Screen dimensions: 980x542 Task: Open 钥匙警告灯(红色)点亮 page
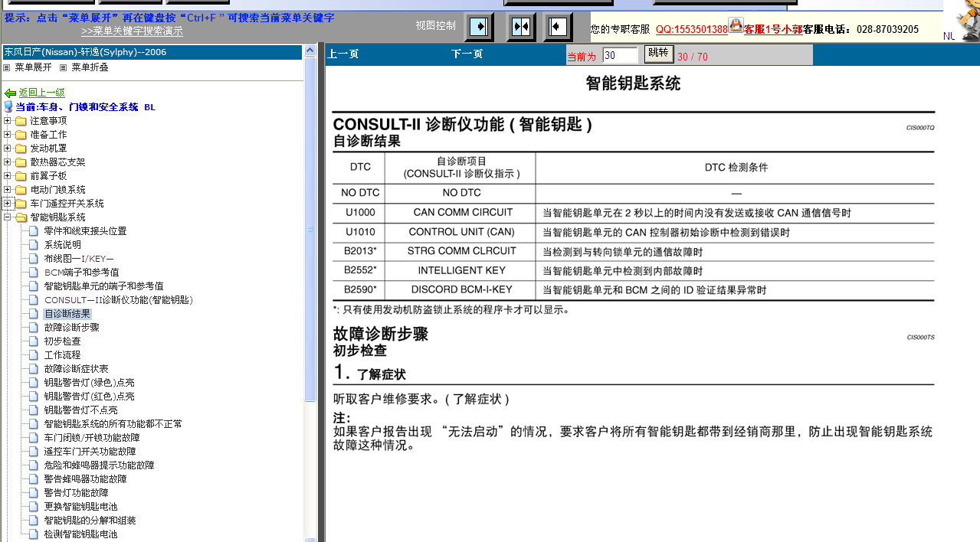click(89, 397)
